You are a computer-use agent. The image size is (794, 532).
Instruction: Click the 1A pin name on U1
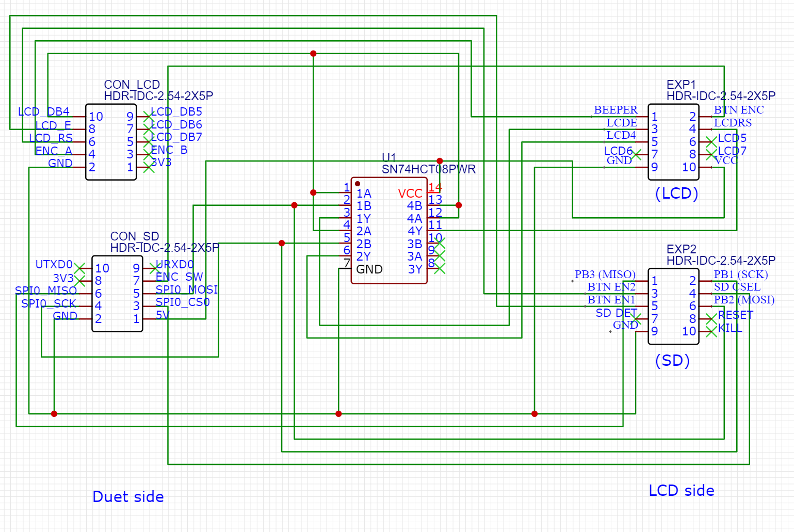click(364, 194)
